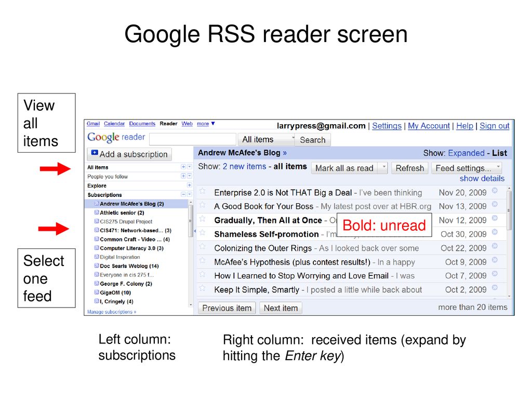Image resolution: width=532 pixels, height=399 pixels.
Task: Star the 'Gradually, Then All at Once' item
Action: click(203, 219)
